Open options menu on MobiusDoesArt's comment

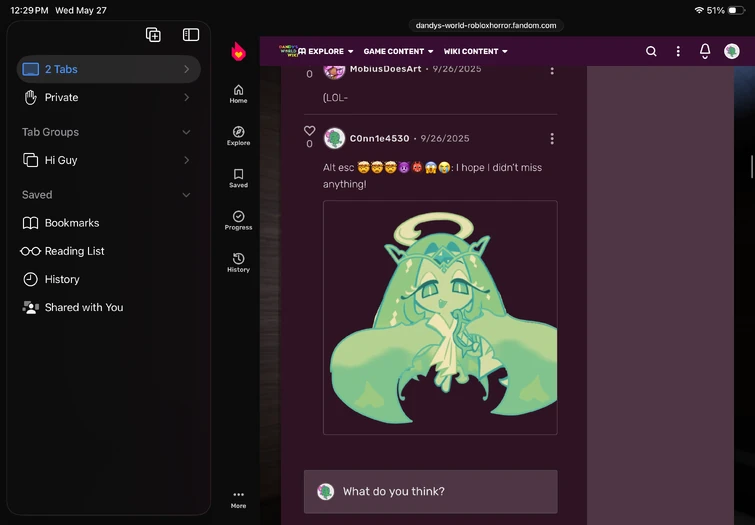[x=552, y=70]
